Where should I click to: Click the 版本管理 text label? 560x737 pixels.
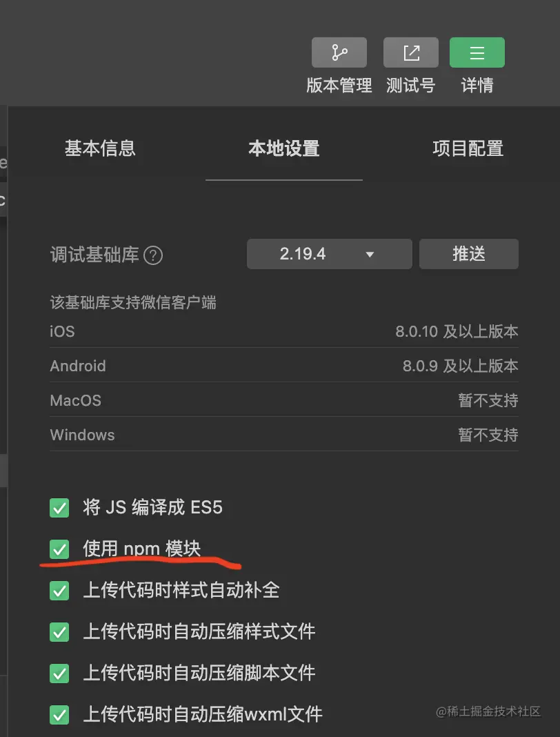pyautogui.click(x=339, y=86)
